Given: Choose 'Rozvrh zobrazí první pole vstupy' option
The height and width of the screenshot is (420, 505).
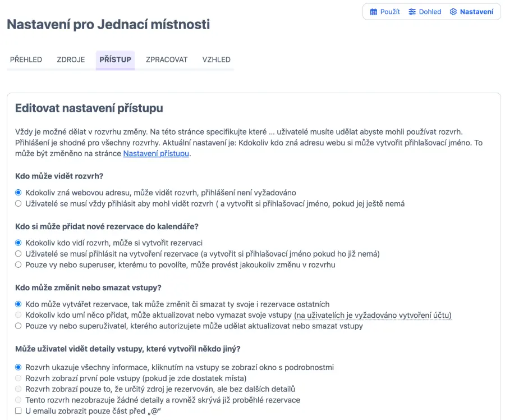Looking at the screenshot, I should point(19,378).
